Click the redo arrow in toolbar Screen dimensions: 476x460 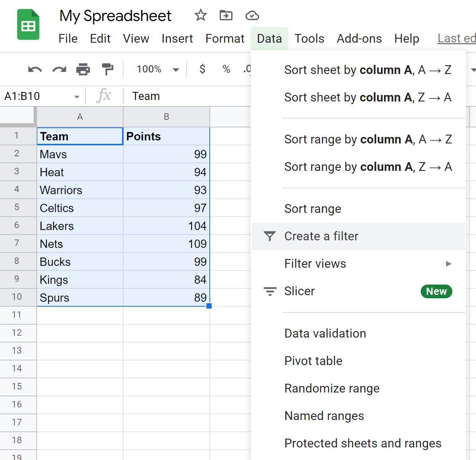(59, 69)
